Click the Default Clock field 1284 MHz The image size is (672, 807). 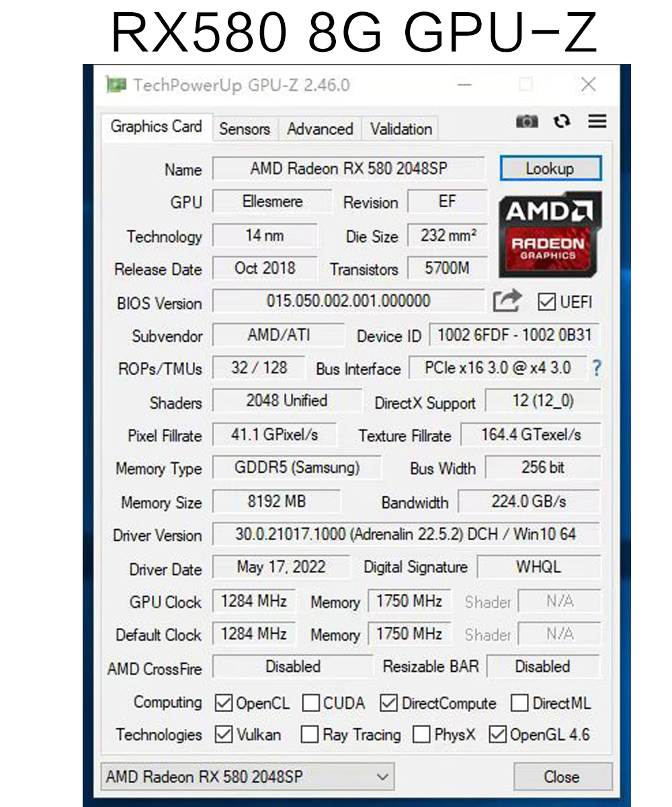coord(254,634)
